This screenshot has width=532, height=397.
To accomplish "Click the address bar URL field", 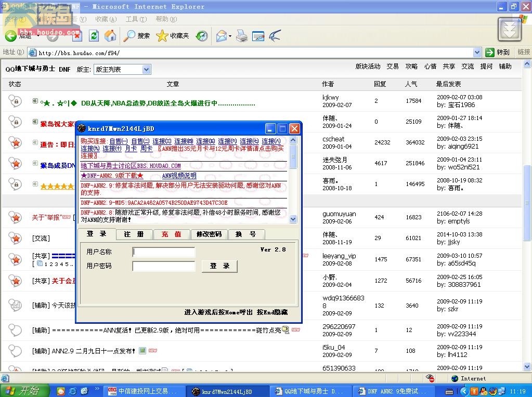I will pos(254,52).
